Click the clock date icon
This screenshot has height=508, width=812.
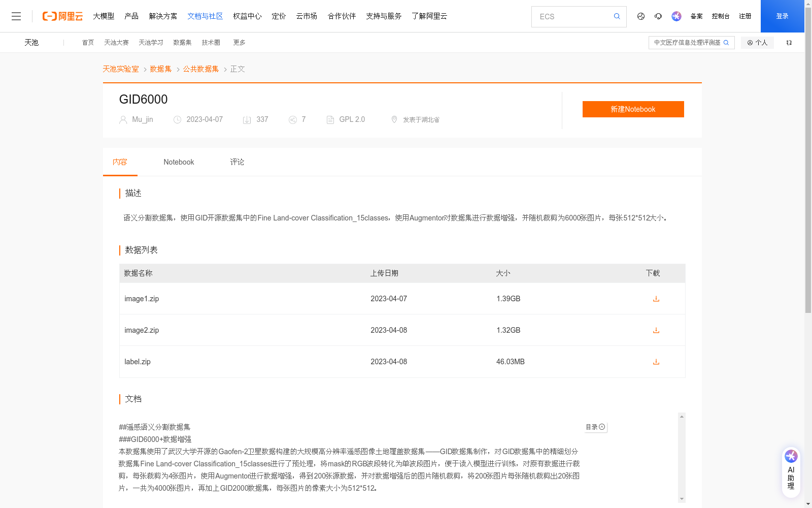[x=177, y=120]
